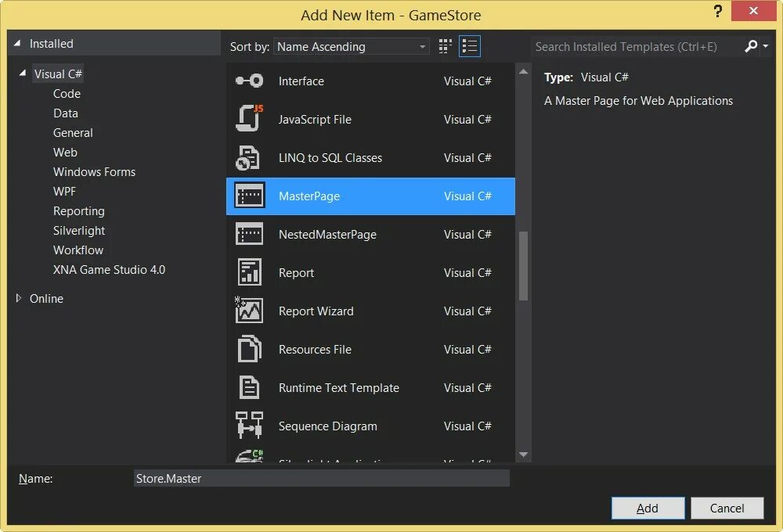Screen dimensions: 783x532
Task: Select the Report Wizard template icon
Action: pos(249,311)
